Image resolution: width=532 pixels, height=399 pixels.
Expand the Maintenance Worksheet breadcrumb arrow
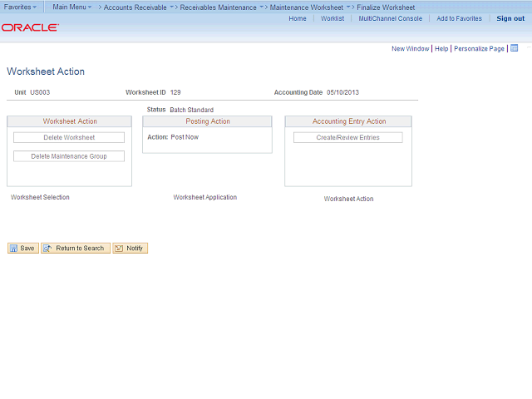tap(348, 7)
